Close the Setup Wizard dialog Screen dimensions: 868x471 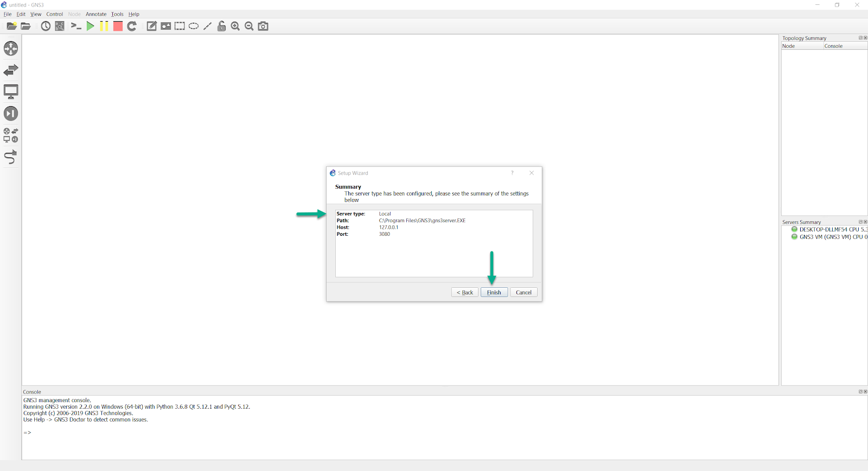(532, 173)
